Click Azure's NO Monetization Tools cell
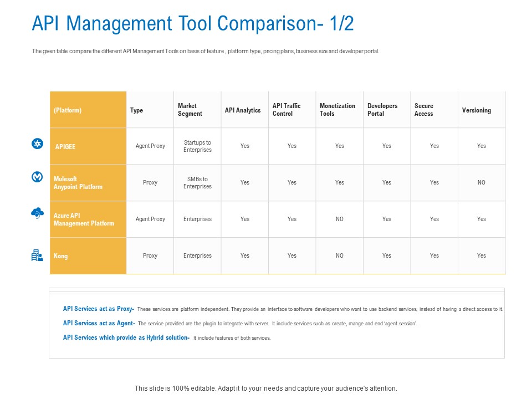The width and height of the screenshot is (532, 399). coord(340,219)
